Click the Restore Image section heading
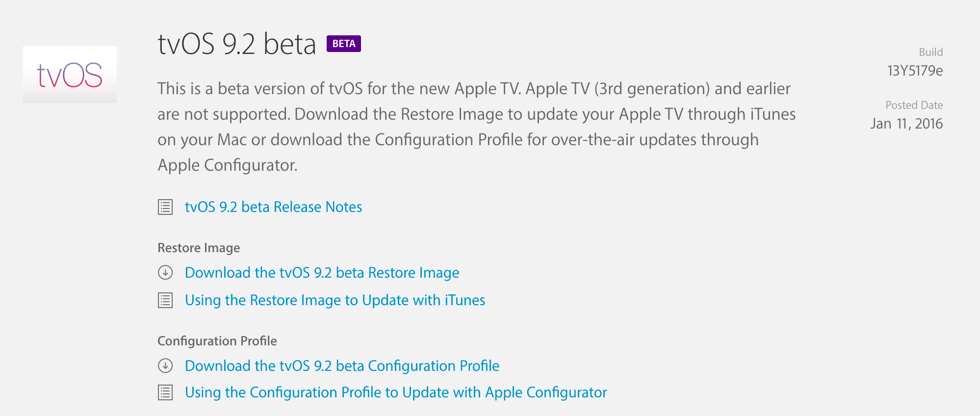This screenshot has width=980, height=416. click(199, 248)
